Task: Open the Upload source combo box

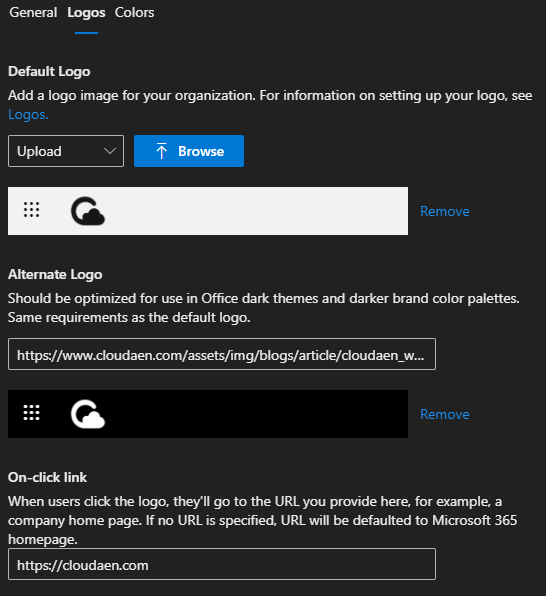Action: pyautogui.click(x=66, y=151)
